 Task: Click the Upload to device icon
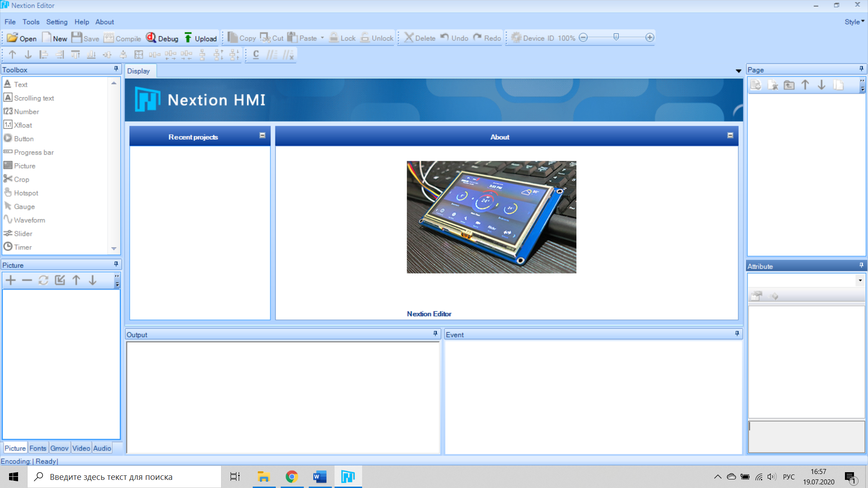tap(200, 38)
